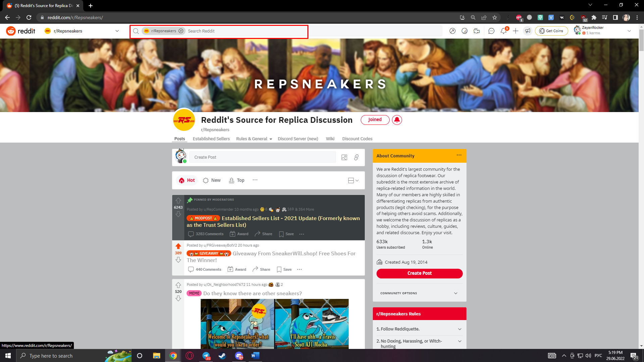The image size is (644, 362).
Task: Share the Established Sellers List post
Action: click(x=263, y=234)
